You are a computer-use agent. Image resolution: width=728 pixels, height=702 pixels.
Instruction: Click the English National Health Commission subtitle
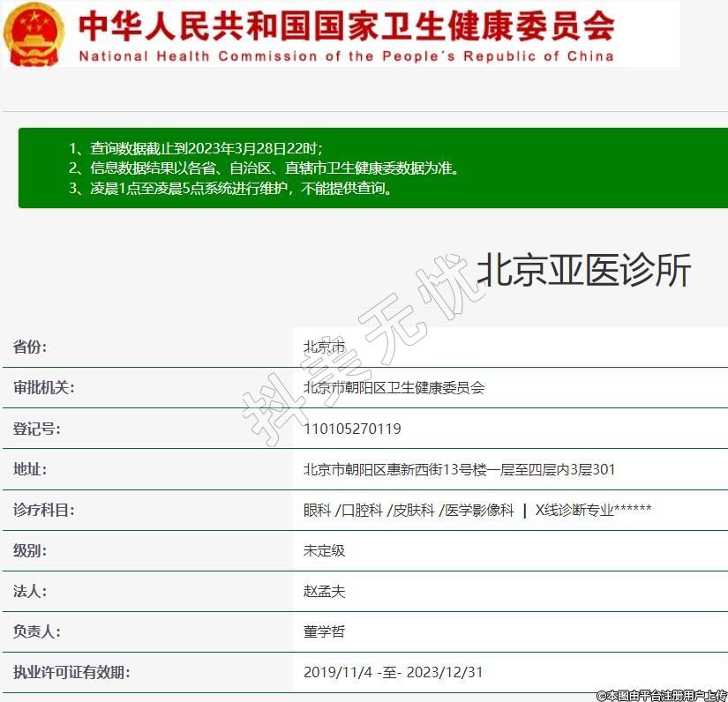coord(346,56)
